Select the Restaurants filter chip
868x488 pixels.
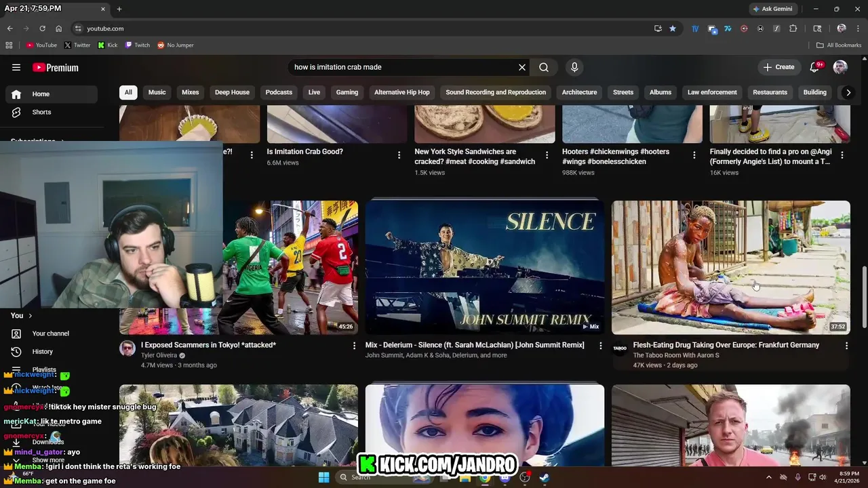coord(770,92)
